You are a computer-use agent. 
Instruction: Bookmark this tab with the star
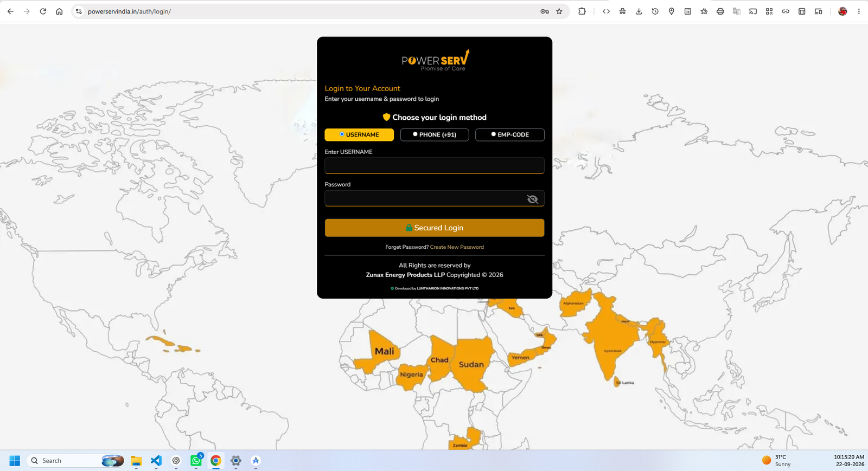(559, 11)
